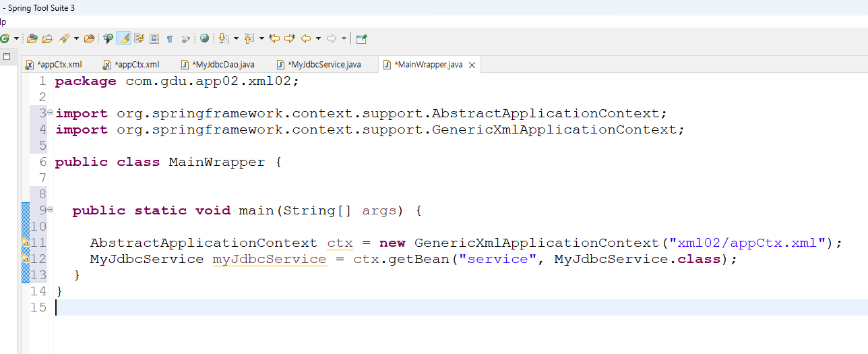This screenshot has height=354, width=868.
Task: Navigate forward with grey right arrow
Action: click(332, 38)
